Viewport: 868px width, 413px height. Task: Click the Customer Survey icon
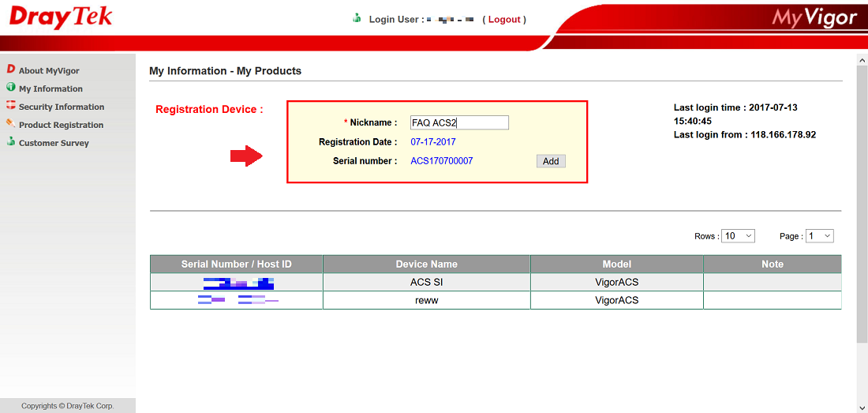point(10,141)
